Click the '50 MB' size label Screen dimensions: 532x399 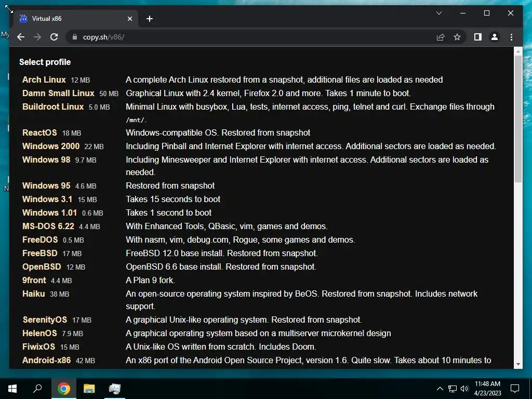click(x=109, y=94)
